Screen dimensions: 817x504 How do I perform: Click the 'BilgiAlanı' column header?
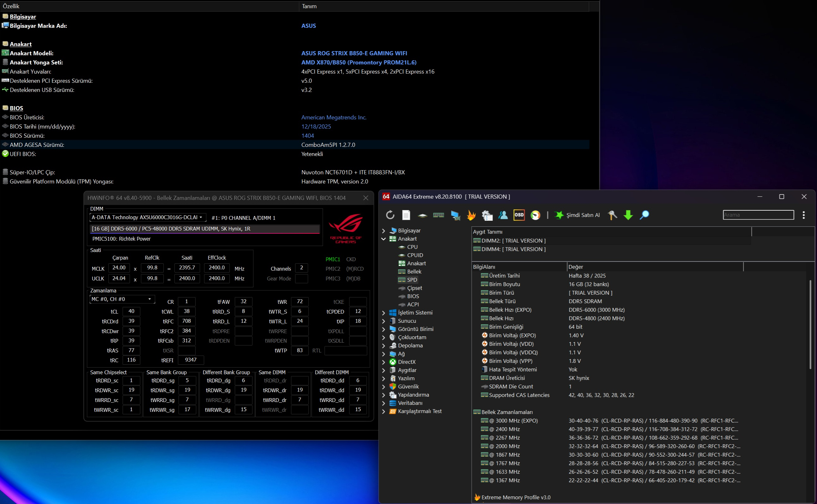(519, 267)
